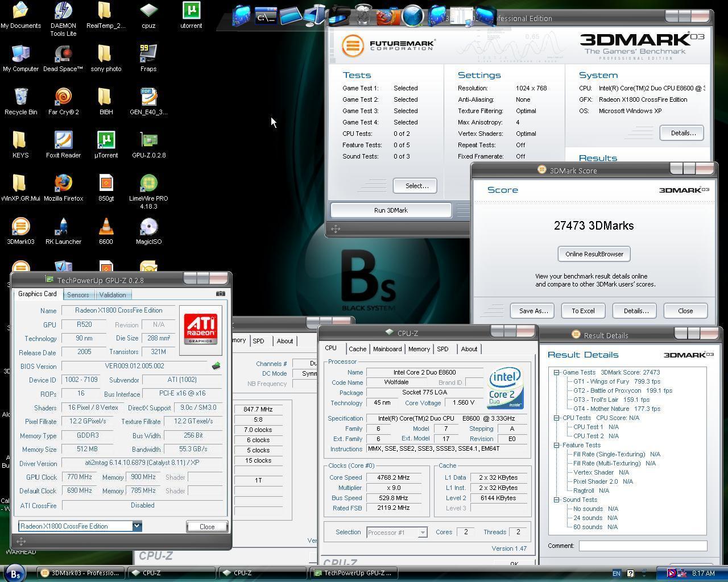
Task: Select the GT1 - Wings of Fury result row
Action: pyautogui.click(x=617, y=381)
